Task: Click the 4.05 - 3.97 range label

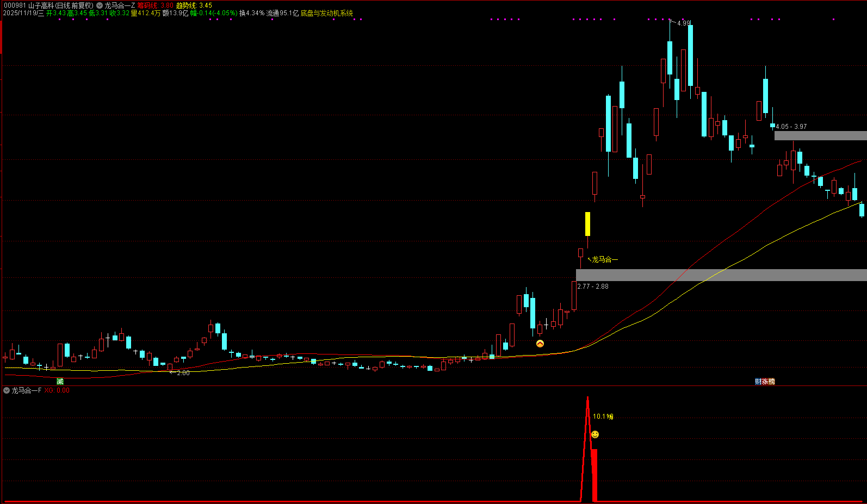Action: [x=791, y=127]
